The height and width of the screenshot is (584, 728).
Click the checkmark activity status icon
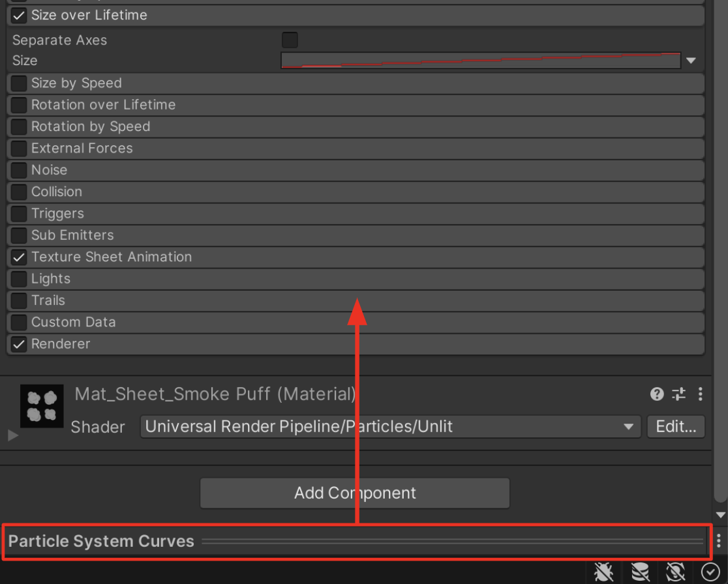click(x=710, y=572)
